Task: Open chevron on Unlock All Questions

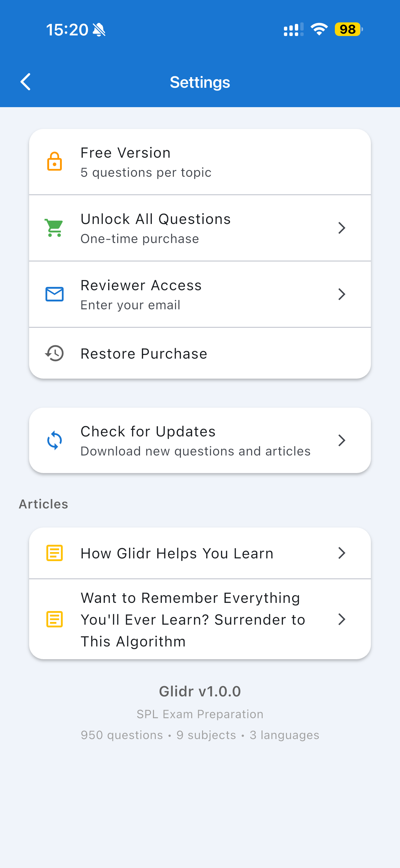Action: (x=341, y=228)
